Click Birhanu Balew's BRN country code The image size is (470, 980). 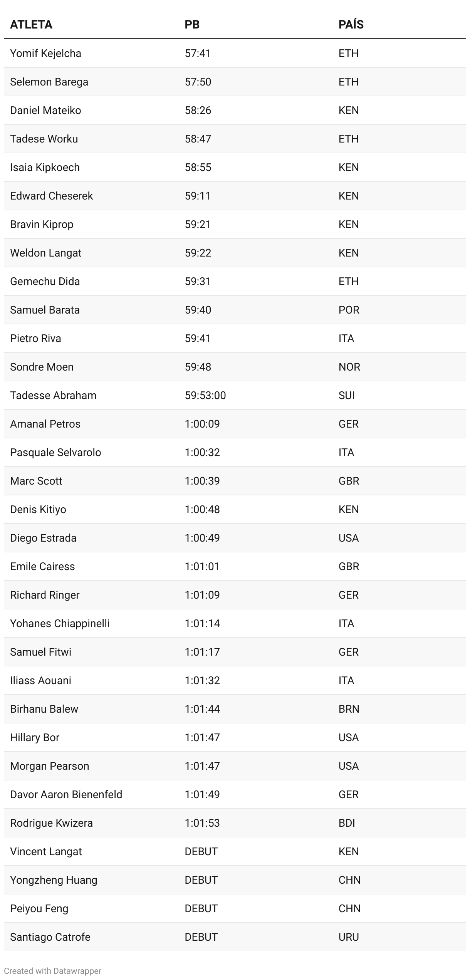(x=349, y=709)
